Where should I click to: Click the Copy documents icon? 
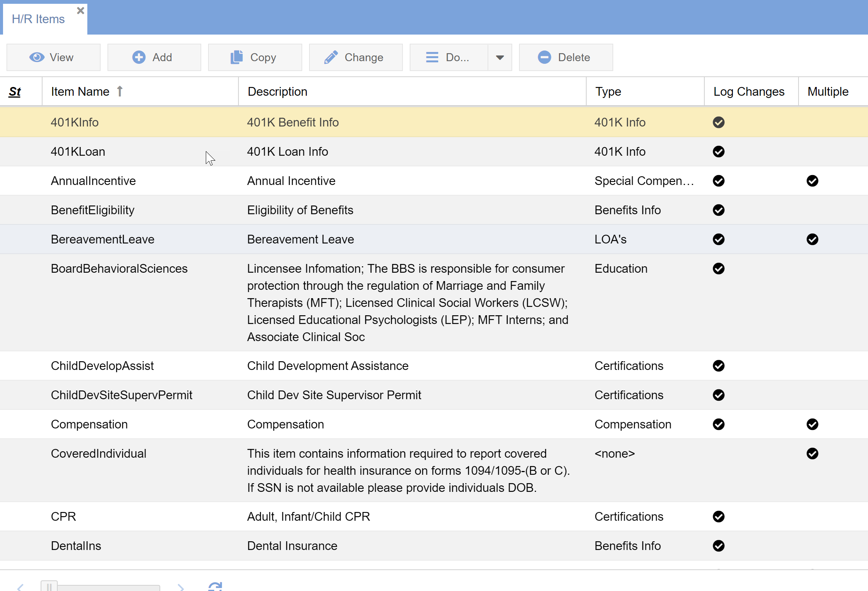[237, 57]
